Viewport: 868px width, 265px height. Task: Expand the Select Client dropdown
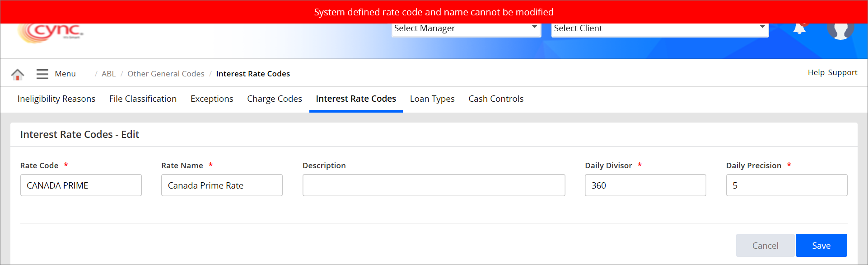(659, 28)
